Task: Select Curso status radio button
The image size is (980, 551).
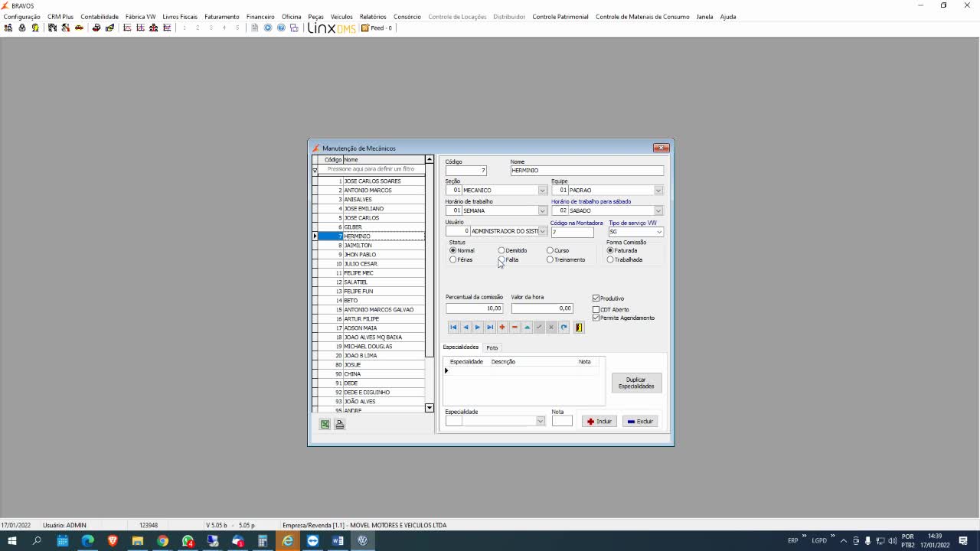Action: [550, 250]
